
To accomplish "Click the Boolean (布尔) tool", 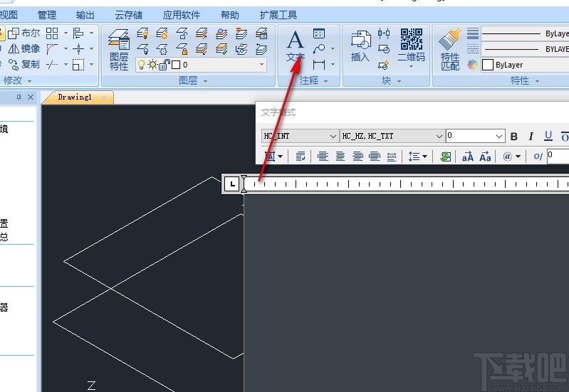I will pos(24,33).
